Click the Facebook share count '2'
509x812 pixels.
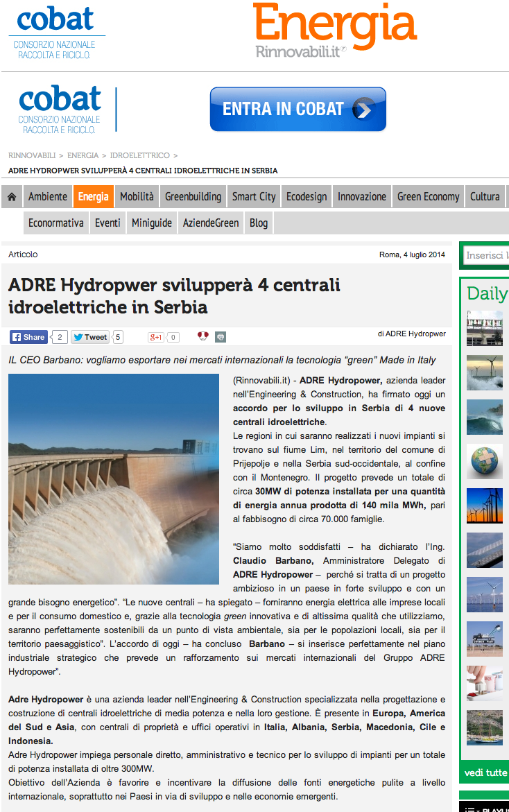[60, 337]
